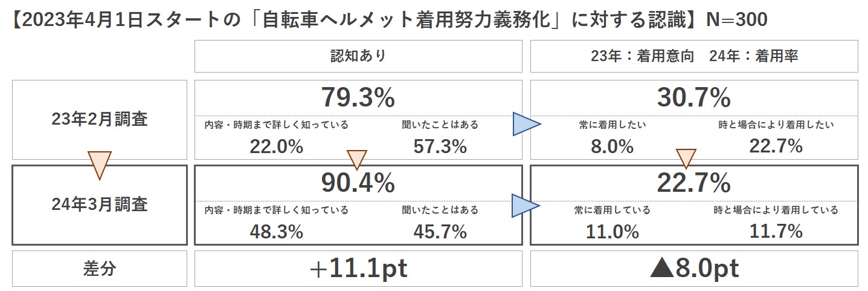This screenshot has height=291, width=868.
Task: Click the chart title mentioning N=300
Action: [x=389, y=21]
